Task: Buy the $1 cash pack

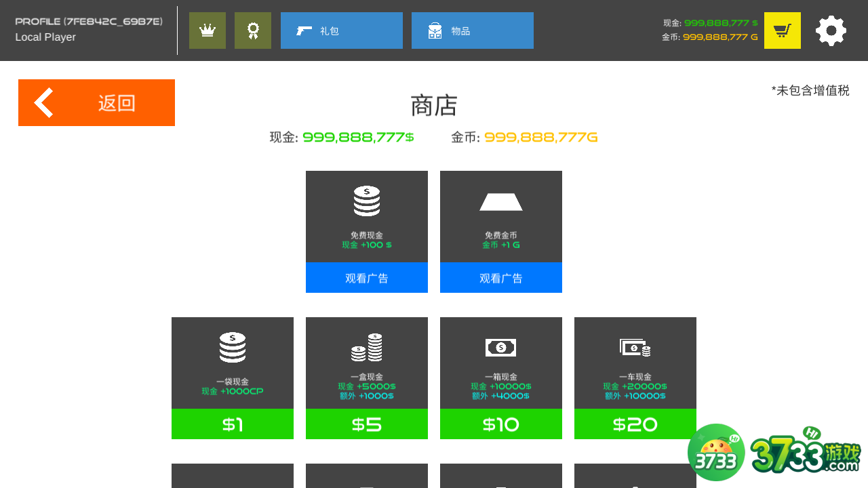Action: pos(233,424)
